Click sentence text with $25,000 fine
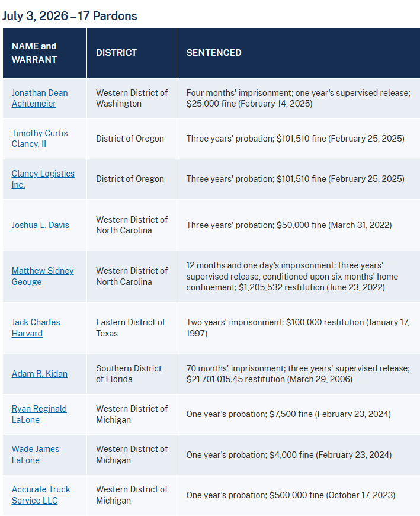The height and width of the screenshot is (516, 420). click(298, 98)
